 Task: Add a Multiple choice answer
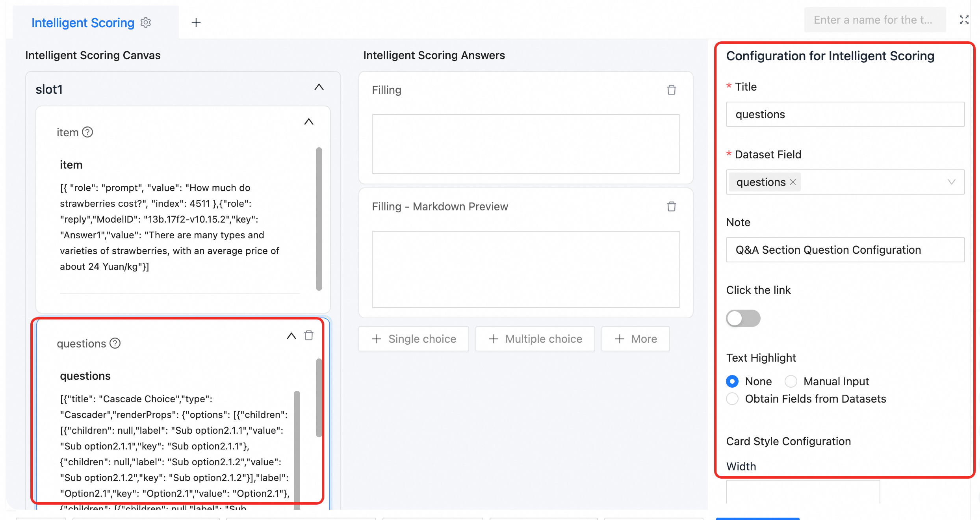click(535, 339)
